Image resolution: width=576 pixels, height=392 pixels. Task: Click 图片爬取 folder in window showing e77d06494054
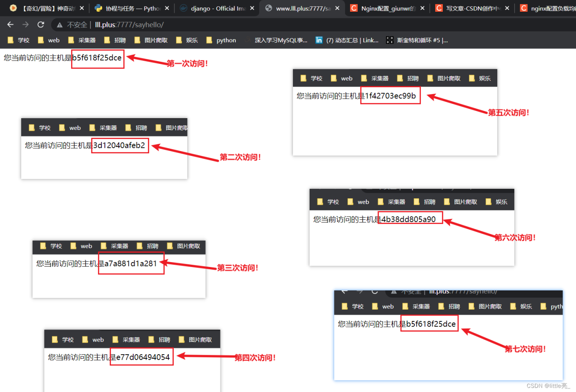195,339
